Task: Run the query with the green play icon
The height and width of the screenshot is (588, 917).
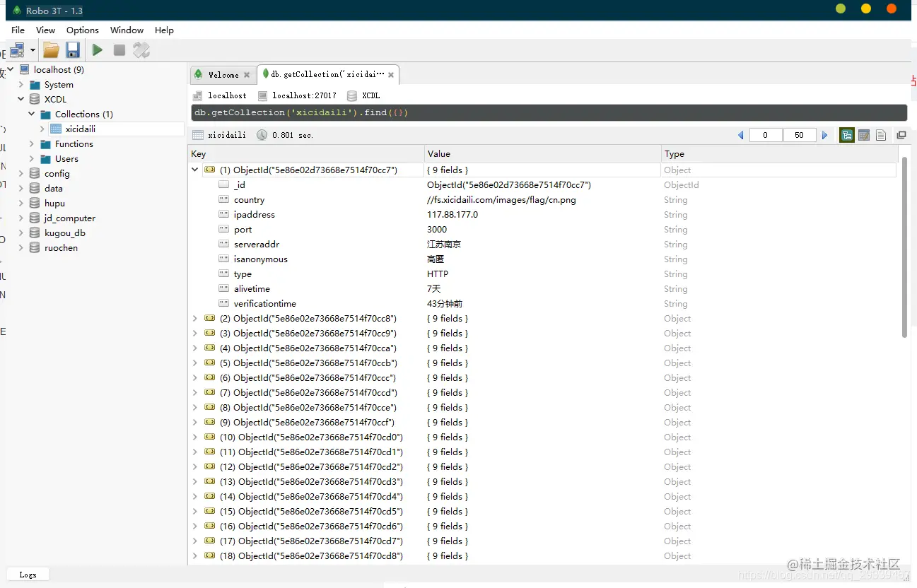Action: click(x=98, y=50)
